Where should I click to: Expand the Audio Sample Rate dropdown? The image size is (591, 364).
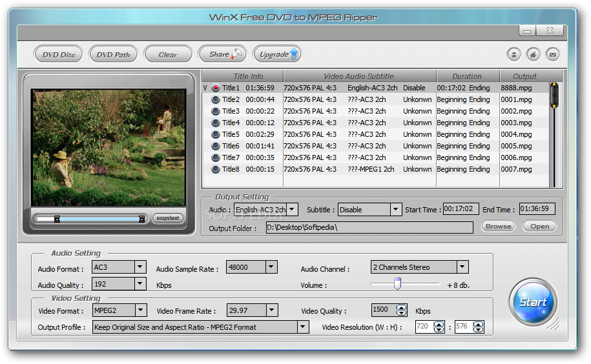[x=271, y=267]
